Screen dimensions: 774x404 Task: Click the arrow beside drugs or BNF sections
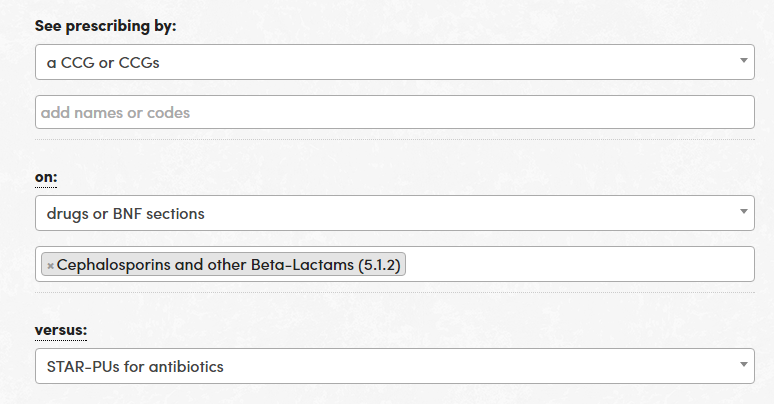coord(744,211)
